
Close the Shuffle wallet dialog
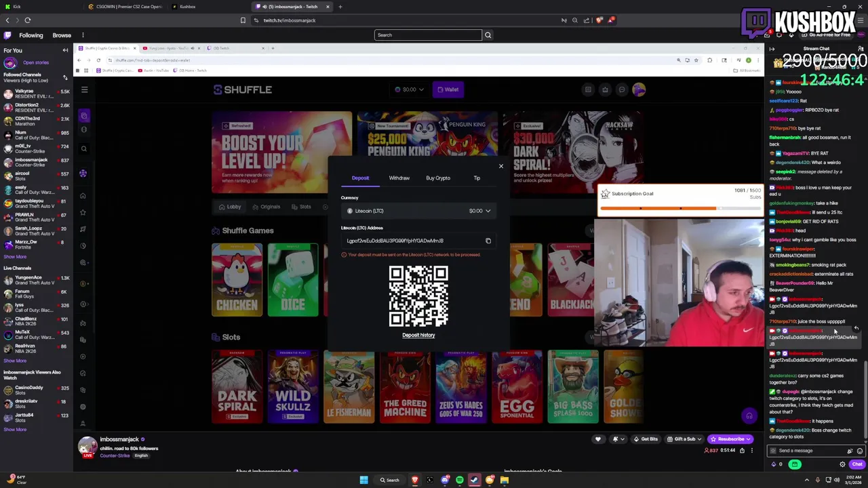[x=501, y=166]
